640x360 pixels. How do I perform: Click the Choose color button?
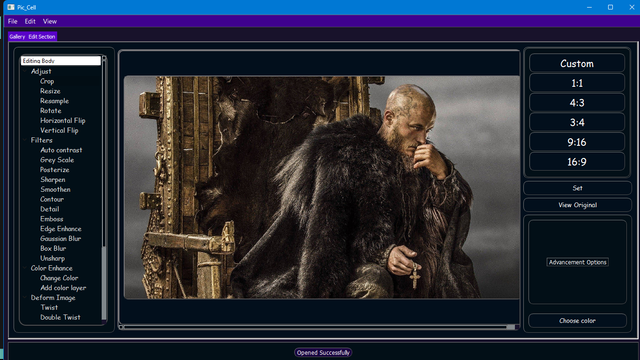pos(577,321)
